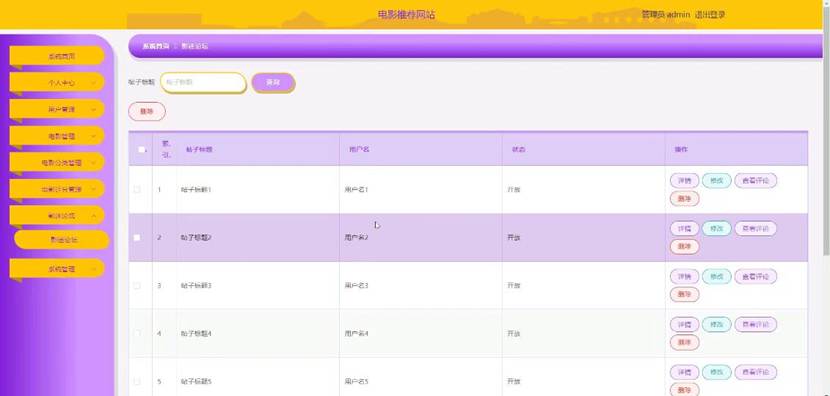Click the 管理员 admin account label
The width and height of the screenshot is (830, 396).
[665, 15]
